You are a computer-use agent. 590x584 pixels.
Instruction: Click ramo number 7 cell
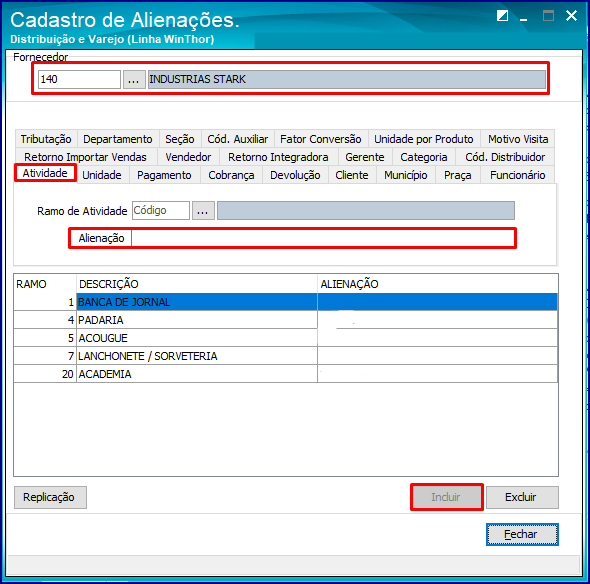tap(45, 356)
